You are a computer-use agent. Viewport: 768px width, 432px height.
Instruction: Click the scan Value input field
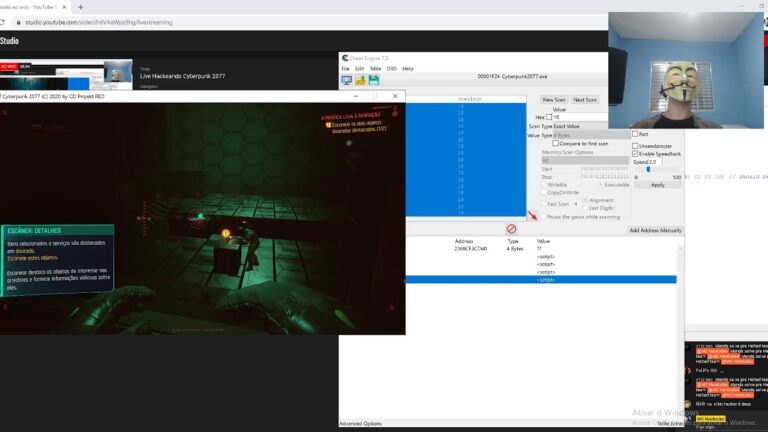tap(580, 117)
